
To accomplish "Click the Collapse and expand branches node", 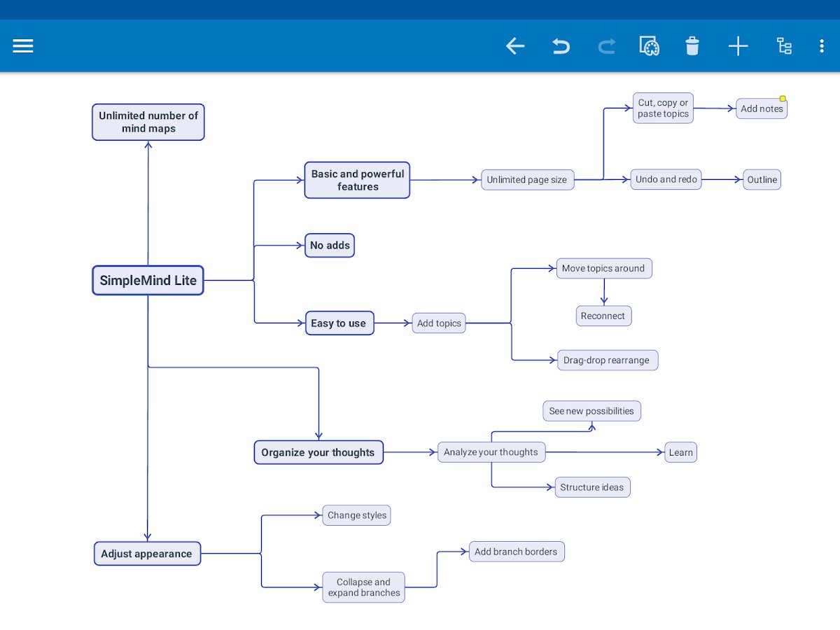I will click(x=363, y=587).
